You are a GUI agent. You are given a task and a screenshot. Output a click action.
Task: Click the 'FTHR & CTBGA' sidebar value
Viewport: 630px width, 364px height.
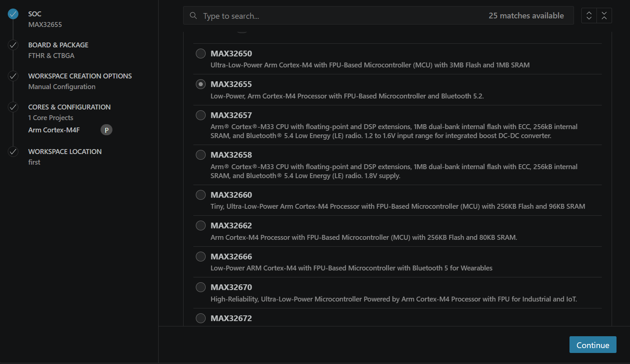(x=51, y=56)
